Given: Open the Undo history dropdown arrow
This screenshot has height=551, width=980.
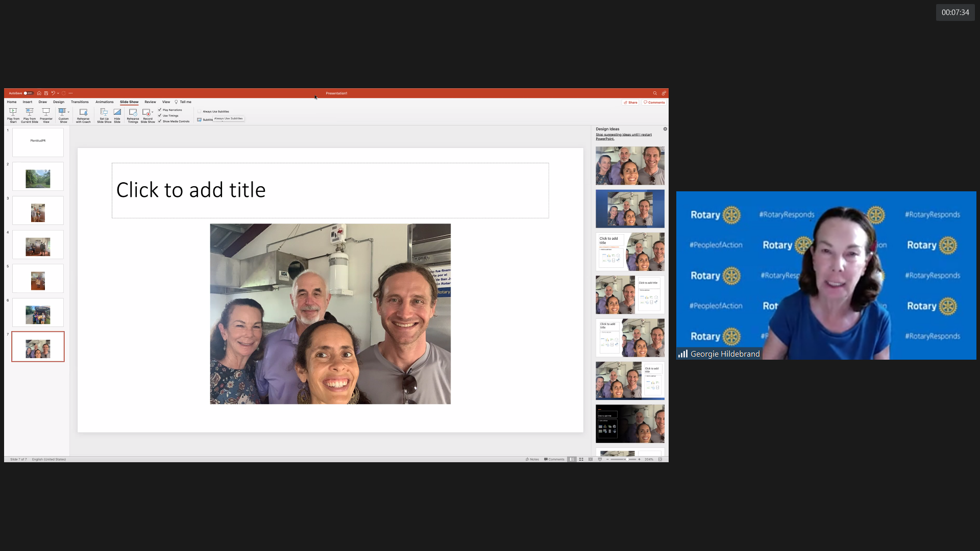Looking at the screenshot, I should coord(58,93).
